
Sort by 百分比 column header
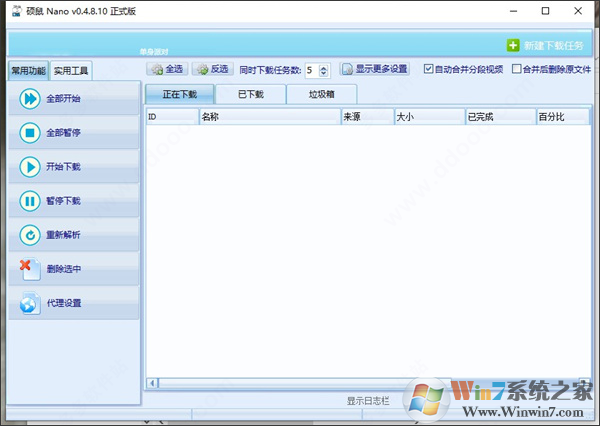[x=563, y=117]
